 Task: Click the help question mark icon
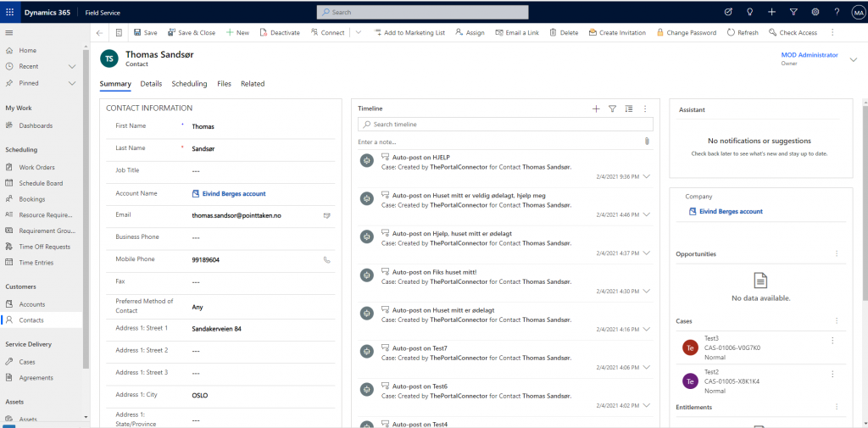click(x=837, y=12)
